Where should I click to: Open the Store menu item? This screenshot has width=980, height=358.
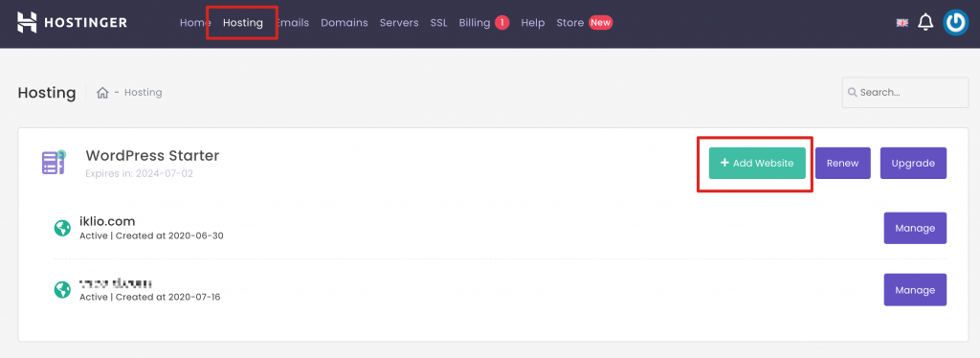point(570,22)
